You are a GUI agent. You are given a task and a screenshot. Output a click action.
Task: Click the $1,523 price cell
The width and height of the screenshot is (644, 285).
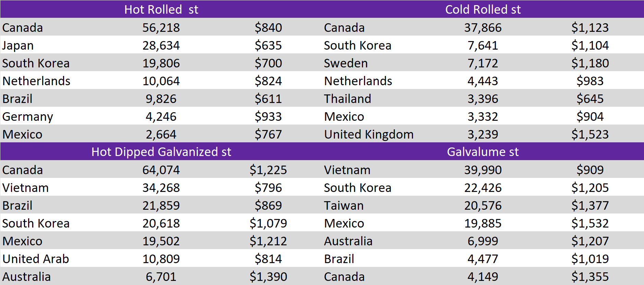coord(590,134)
